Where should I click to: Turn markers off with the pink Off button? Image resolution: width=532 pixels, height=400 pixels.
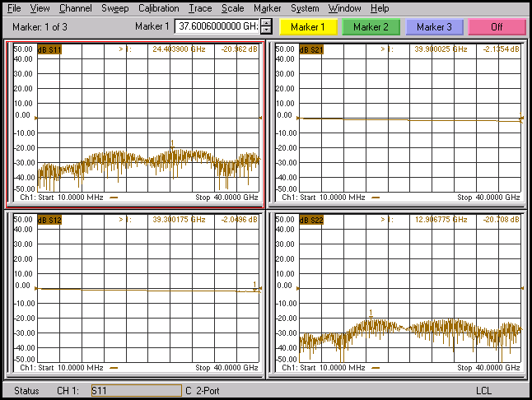coord(497,27)
